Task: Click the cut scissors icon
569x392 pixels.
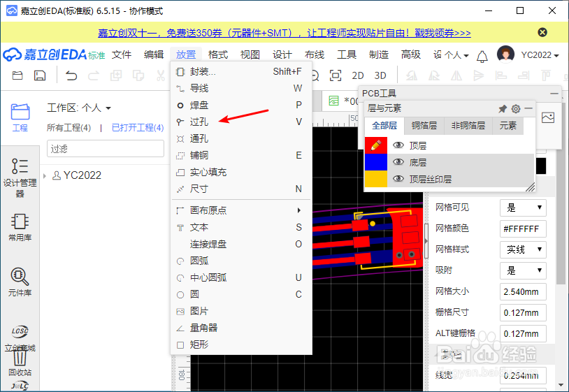Action: 160,75
